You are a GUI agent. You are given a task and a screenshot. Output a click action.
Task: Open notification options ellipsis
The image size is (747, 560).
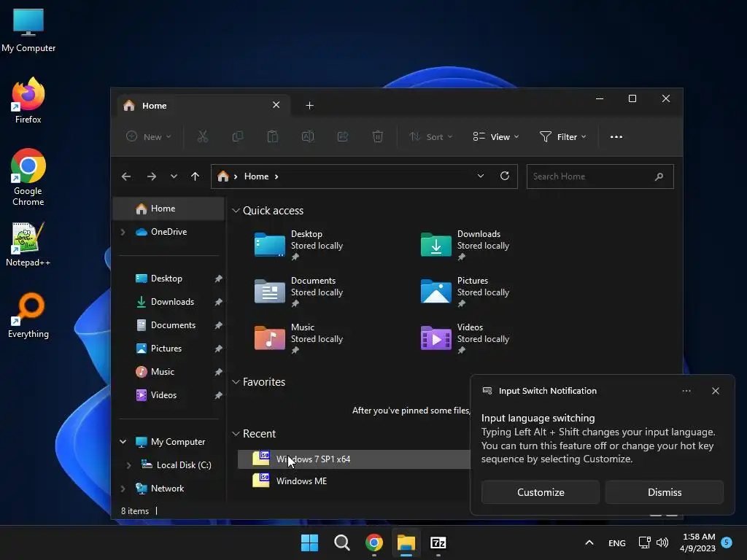tap(686, 391)
